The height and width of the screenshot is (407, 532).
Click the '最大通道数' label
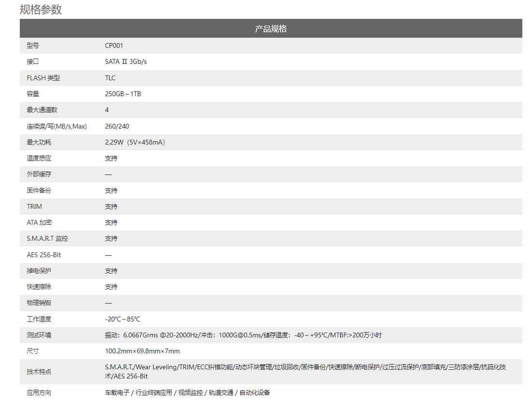click(x=42, y=110)
